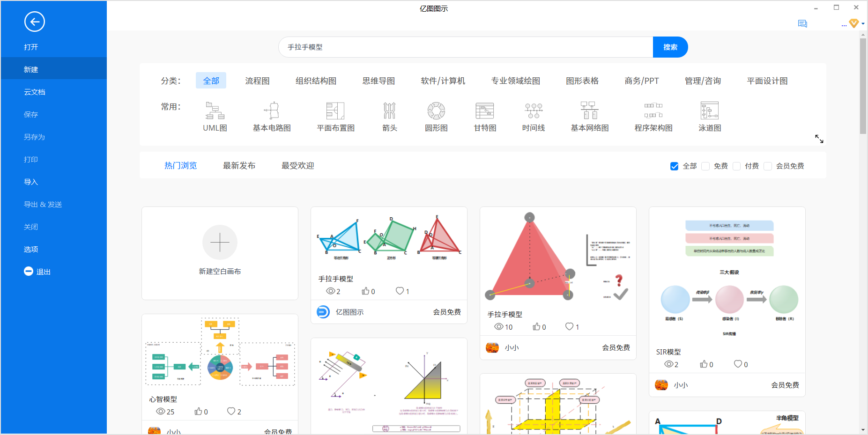Select 思维导图 category
868x435 pixels.
tap(378, 81)
